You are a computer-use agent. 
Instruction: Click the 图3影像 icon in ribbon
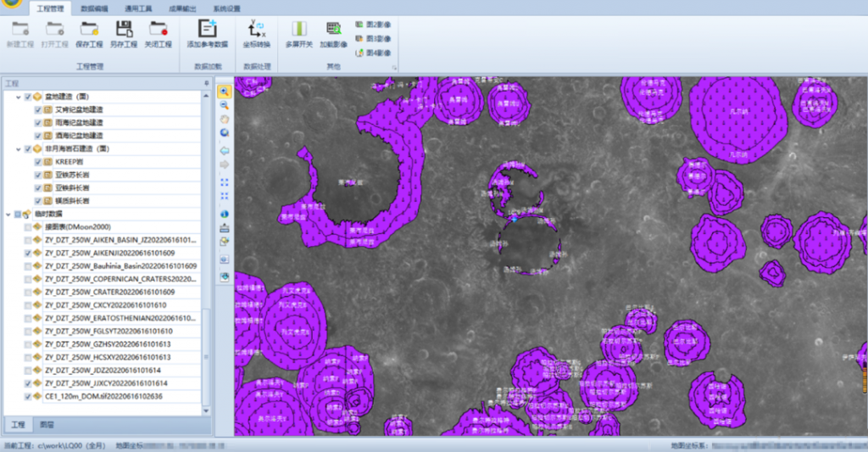359,38
